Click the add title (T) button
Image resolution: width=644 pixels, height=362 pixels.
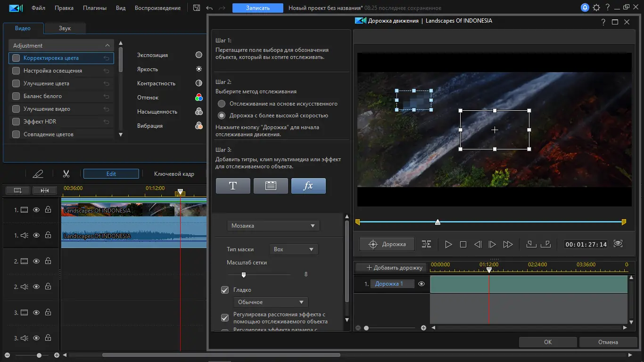pyautogui.click(x=233, y=186)
